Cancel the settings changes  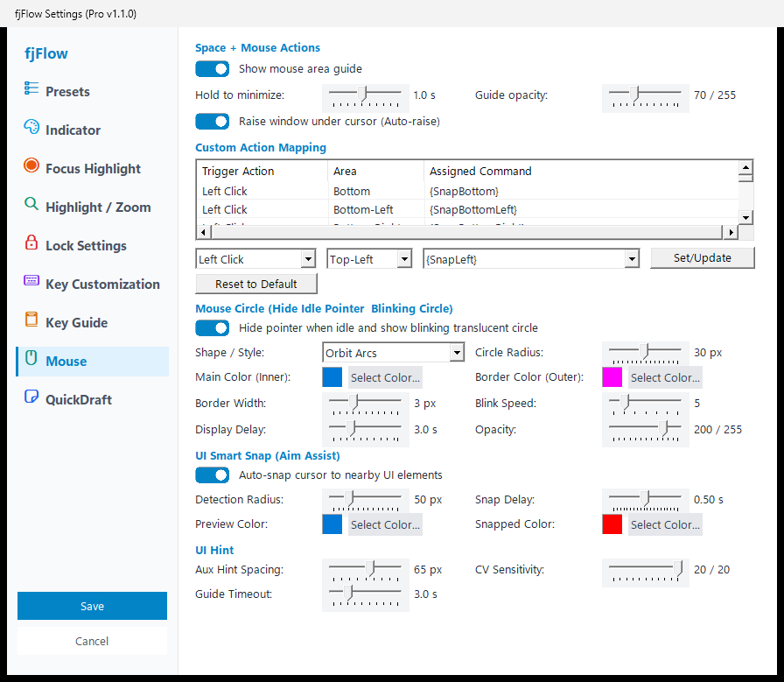(x=92, y=641)
